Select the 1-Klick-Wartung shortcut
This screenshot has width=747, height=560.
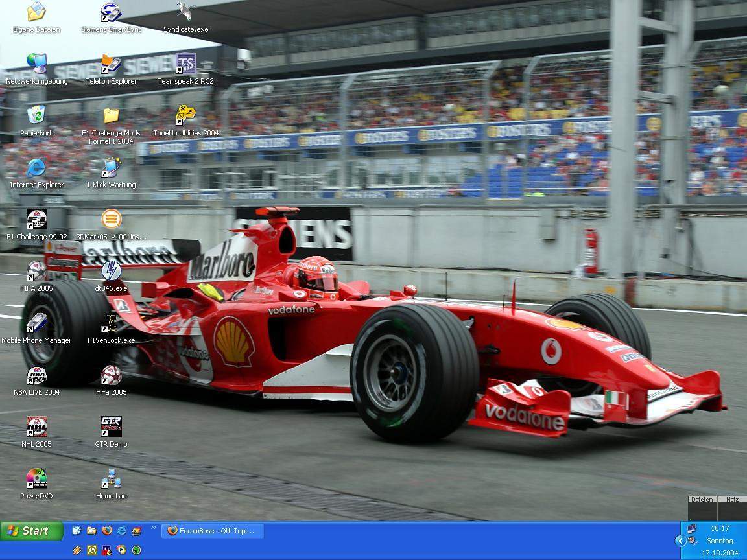click(x=111, y=173)
